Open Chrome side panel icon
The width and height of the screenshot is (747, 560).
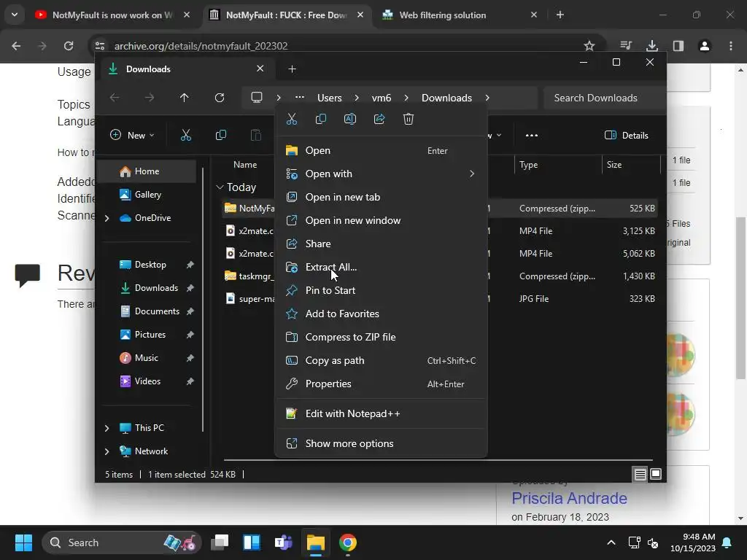click(678, 46)
